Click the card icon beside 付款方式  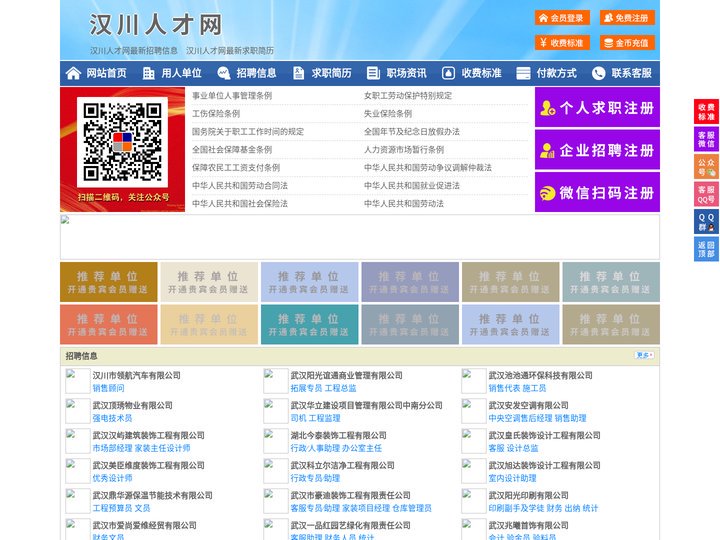coord(523,73)
